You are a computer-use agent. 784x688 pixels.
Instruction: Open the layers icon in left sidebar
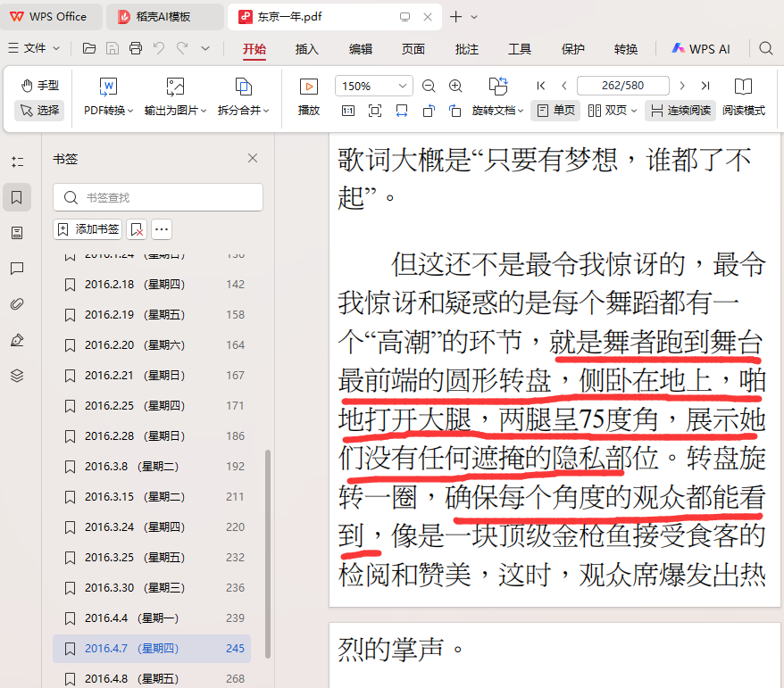pyautogui.click(x=17, y=375)
